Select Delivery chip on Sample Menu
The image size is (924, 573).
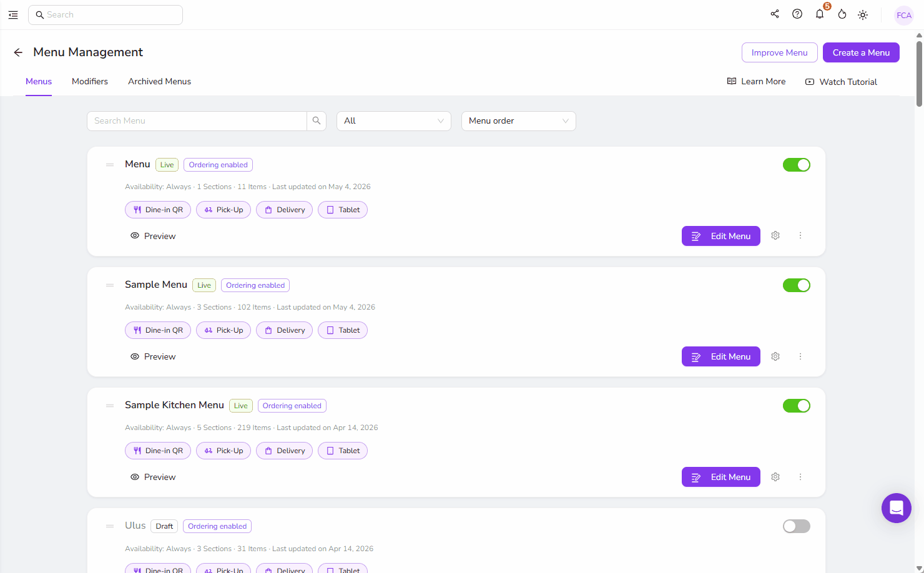[285, 330]
